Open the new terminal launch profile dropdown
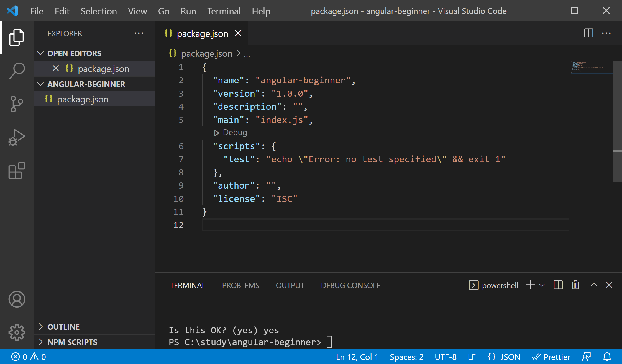The image size is (622, 364). click(x=542, y=285)
